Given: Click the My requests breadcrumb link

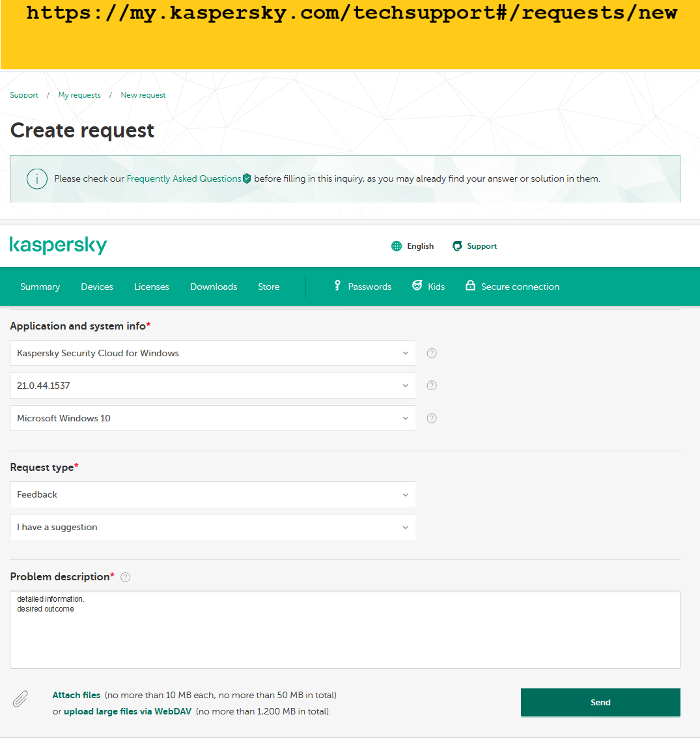Looking at the screenshot, I should (x=79, y=95).
